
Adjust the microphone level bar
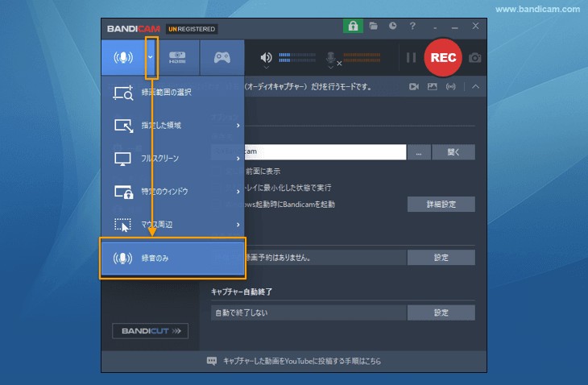(x=362, y=57)
